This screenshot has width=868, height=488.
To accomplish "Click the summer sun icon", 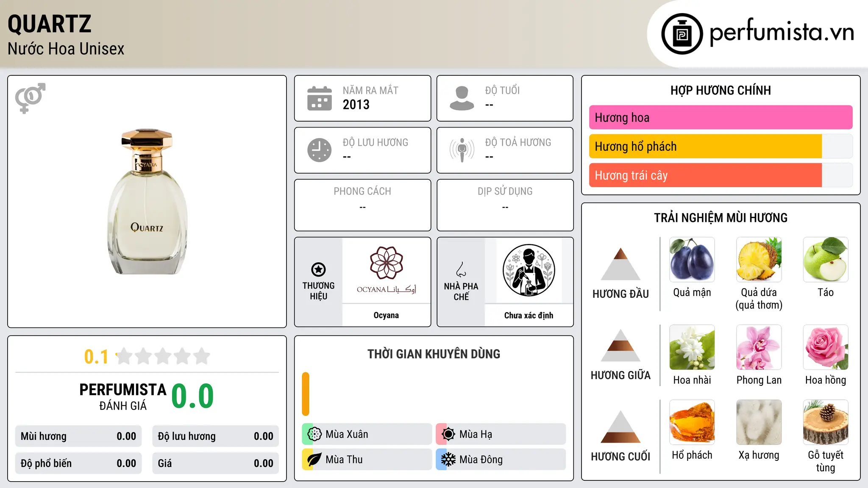I will 448,434.
